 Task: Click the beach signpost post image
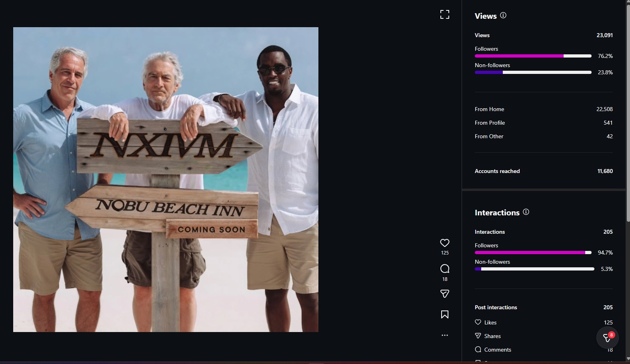(166, 179)
